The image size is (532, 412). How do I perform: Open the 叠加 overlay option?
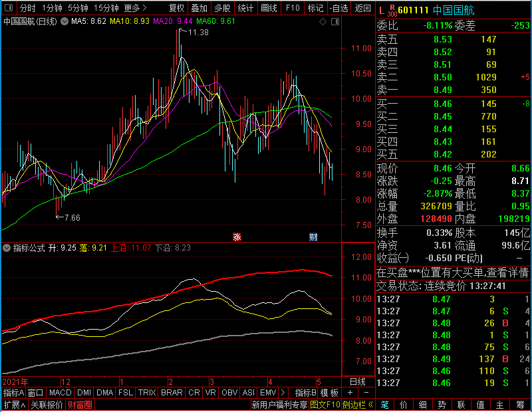tap(199, 8)
